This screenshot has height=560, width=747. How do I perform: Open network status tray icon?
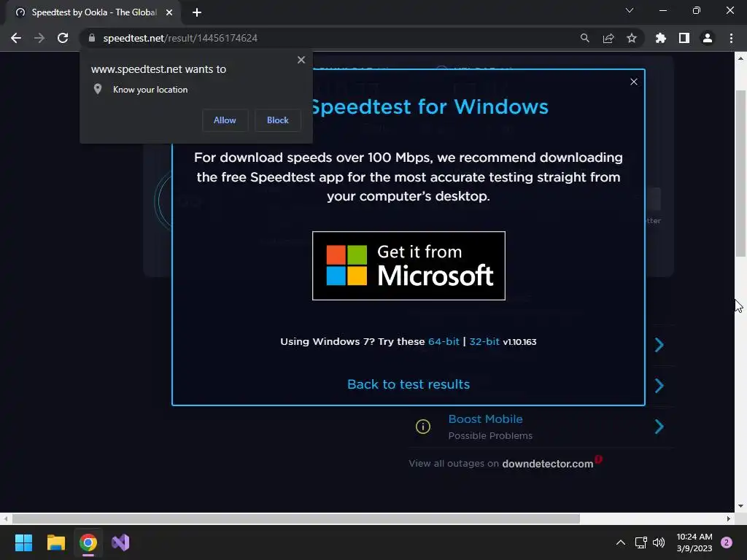click(x=640, y=542)
